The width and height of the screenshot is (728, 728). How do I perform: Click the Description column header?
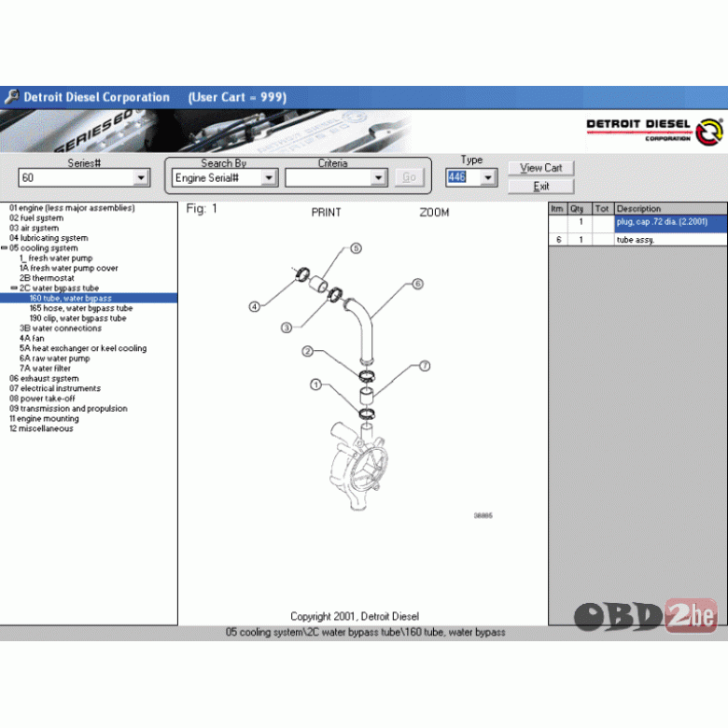(x=671, y=208)
